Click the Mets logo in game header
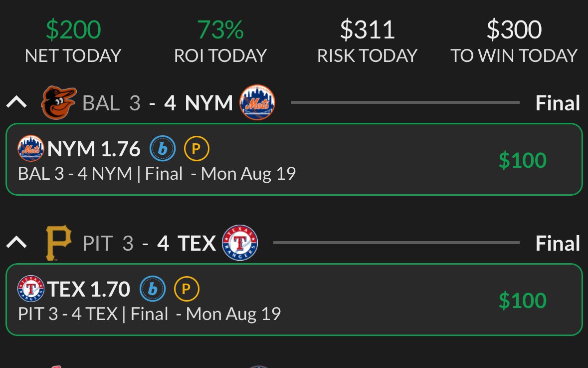The width and height of the screenshot is (588, 368). (257, 102)
